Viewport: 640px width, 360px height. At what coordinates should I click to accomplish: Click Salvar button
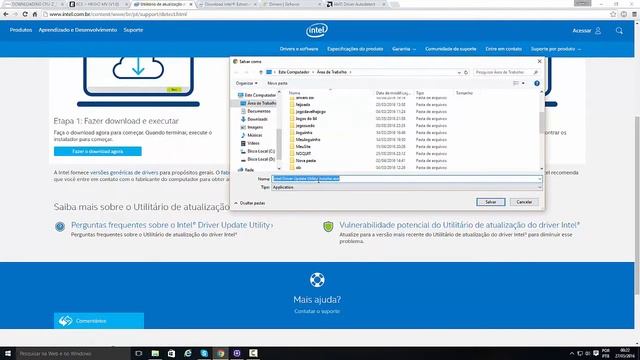click(x=491, y=202)
